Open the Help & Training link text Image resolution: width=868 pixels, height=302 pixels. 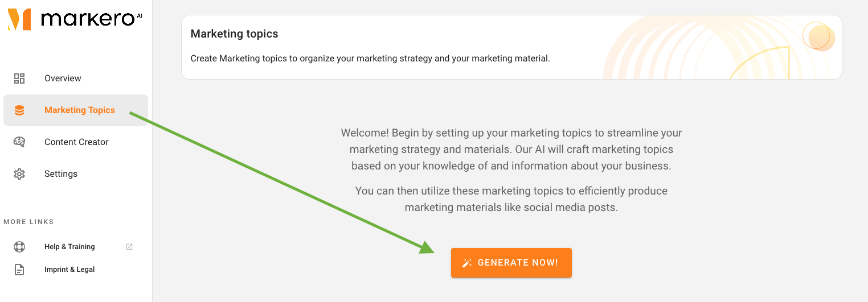click(x=69, y=247)
